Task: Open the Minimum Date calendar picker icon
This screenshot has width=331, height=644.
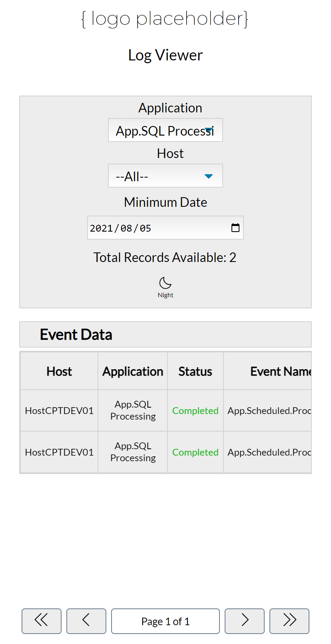Action: click(235, 228)
